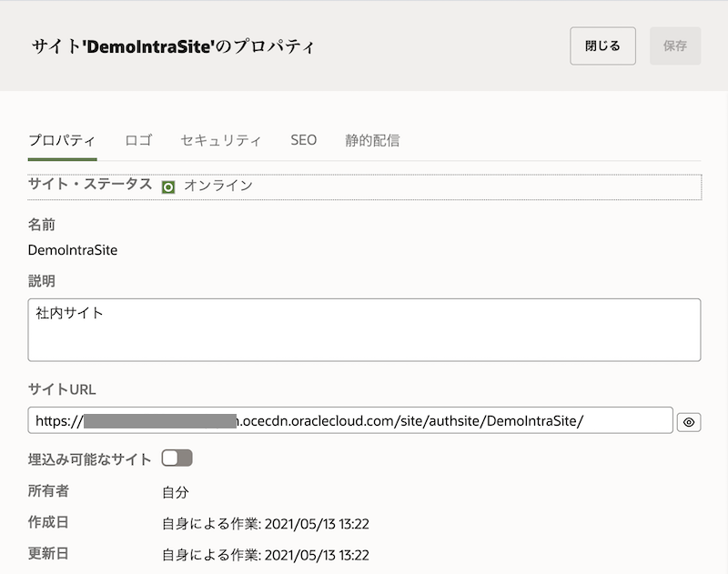
Task: Select the SEO tab
Action: click(303, 140)
